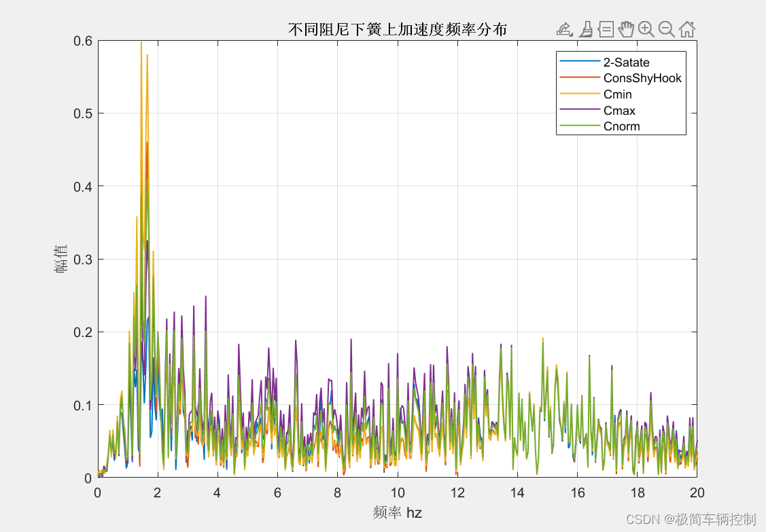Click the y-axis tick label 0.3
The width and height of the screenshot is (766, 532).
82,260
